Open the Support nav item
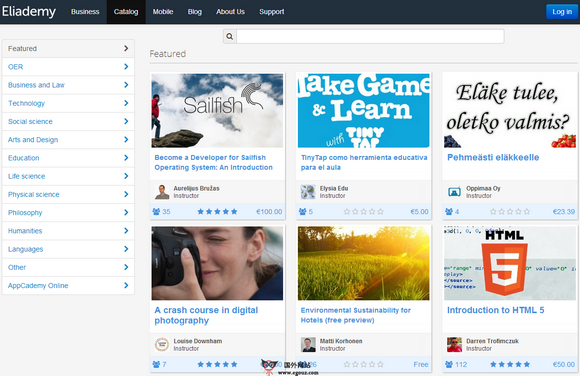 point(272,12)
